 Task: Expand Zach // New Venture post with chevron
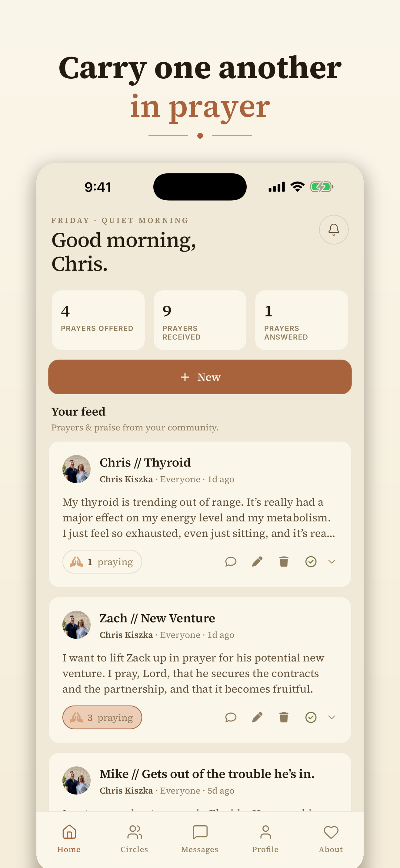pyautogui.click(x=332, y=717)
